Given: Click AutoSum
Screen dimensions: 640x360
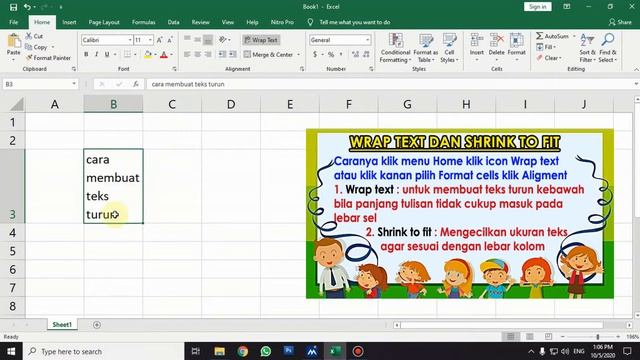Looking at the screenshot, I should (x=553, y=36).
